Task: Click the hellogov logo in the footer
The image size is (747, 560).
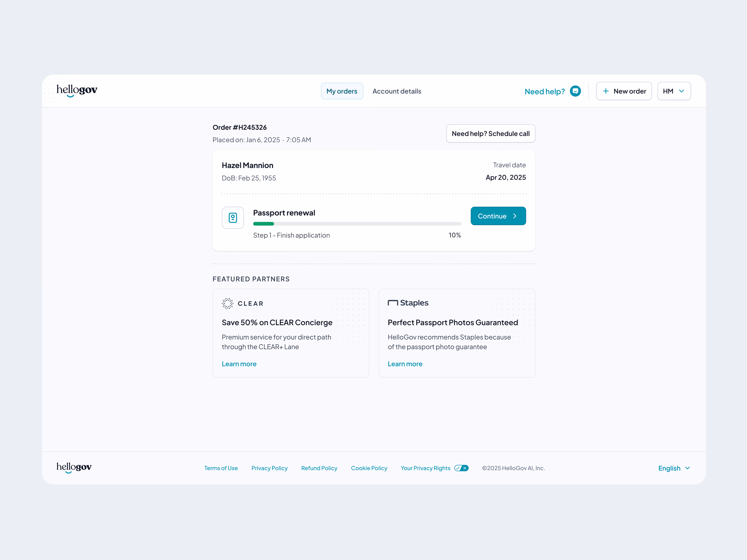Action: point(74,468)
